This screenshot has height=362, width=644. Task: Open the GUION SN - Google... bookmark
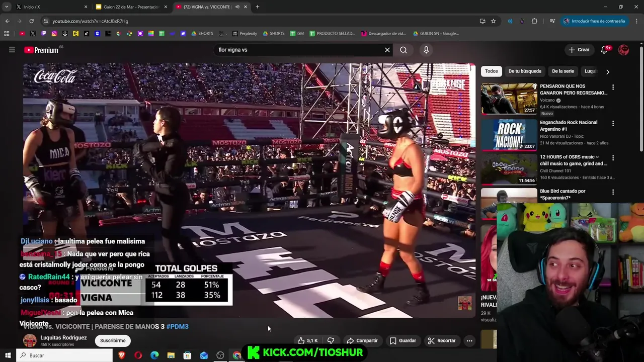pyautogui.click(x=436, y=34)
